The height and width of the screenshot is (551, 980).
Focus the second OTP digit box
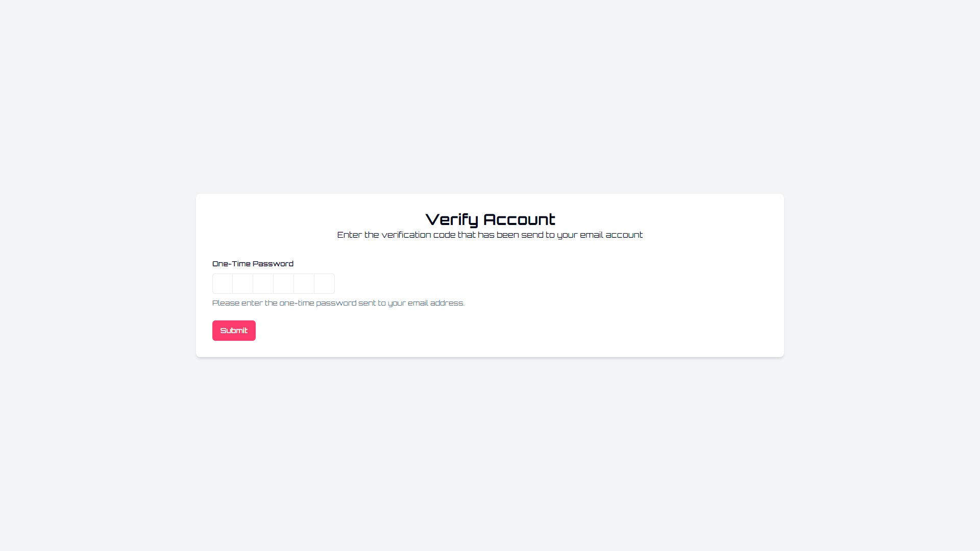coord(243,284)
